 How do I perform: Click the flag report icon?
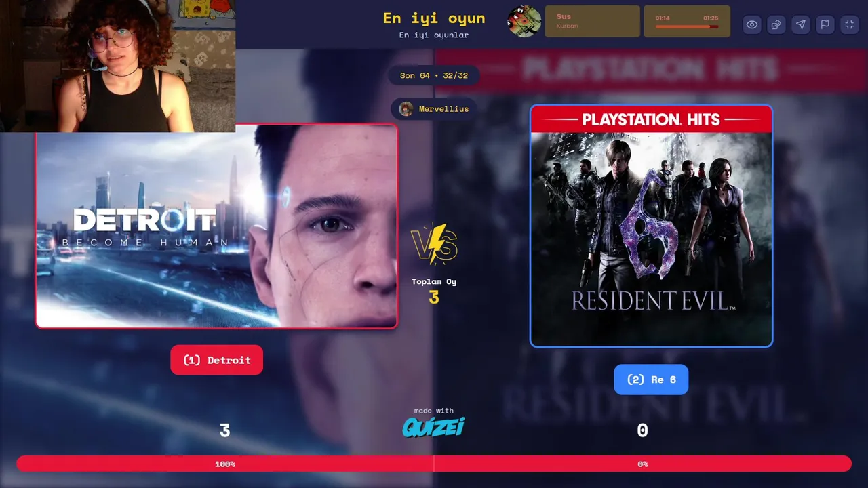[825, 25]
